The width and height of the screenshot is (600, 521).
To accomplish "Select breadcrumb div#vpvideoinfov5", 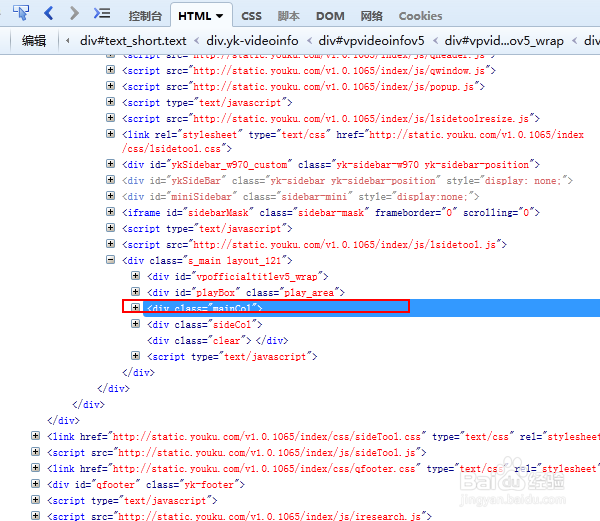I will point(371,41).
